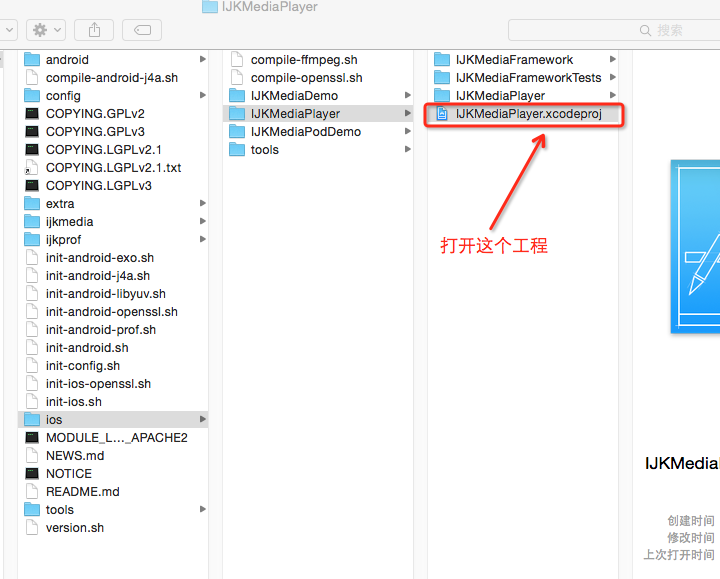The width and height of the screenshot is (720, 579).
Task: Expand tools folder arrow in first column
Action: 202,509
